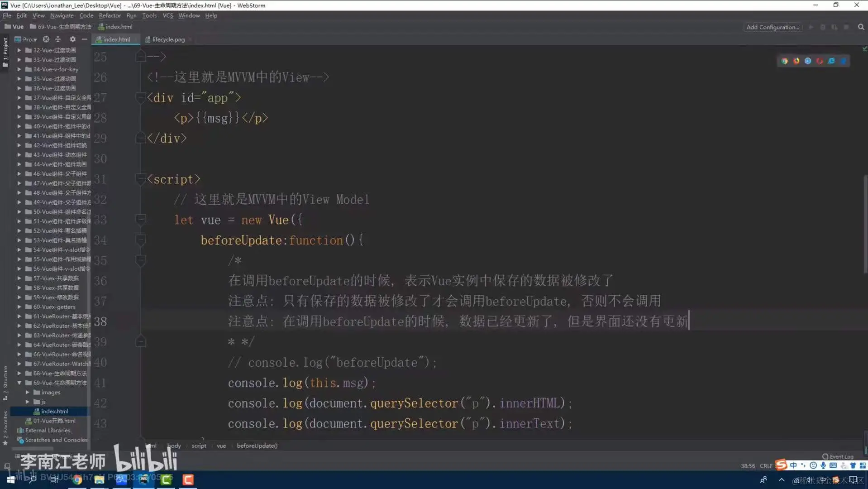Collapse all folders with the collapse icon
The width and height of the screenshot is (868, 489).
coord(58,39)
